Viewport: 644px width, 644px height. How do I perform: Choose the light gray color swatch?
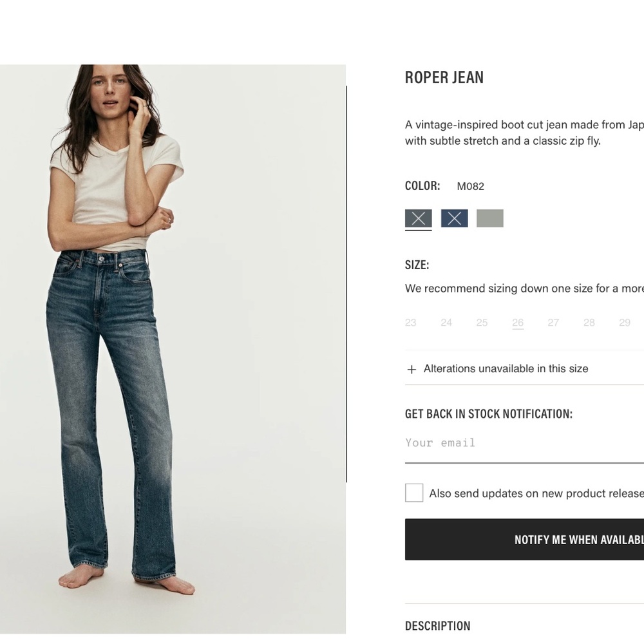point(490,218)
